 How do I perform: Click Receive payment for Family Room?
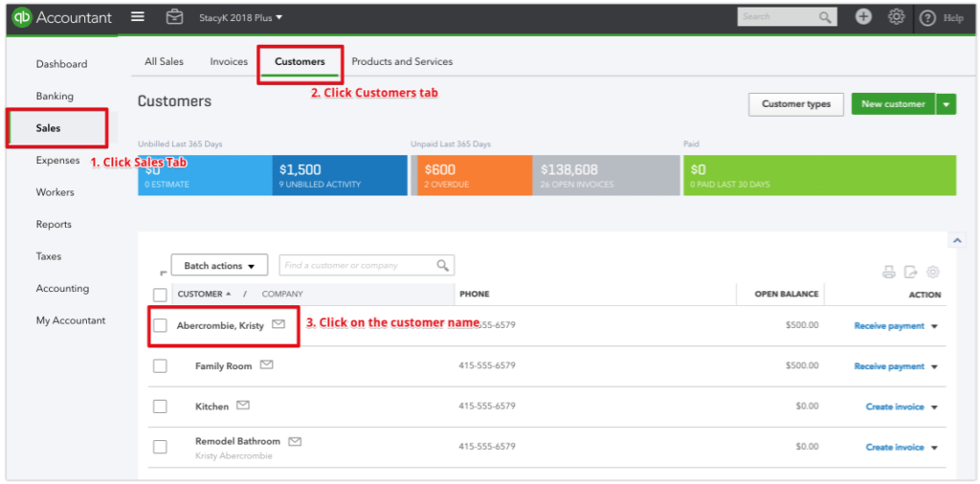889,366
